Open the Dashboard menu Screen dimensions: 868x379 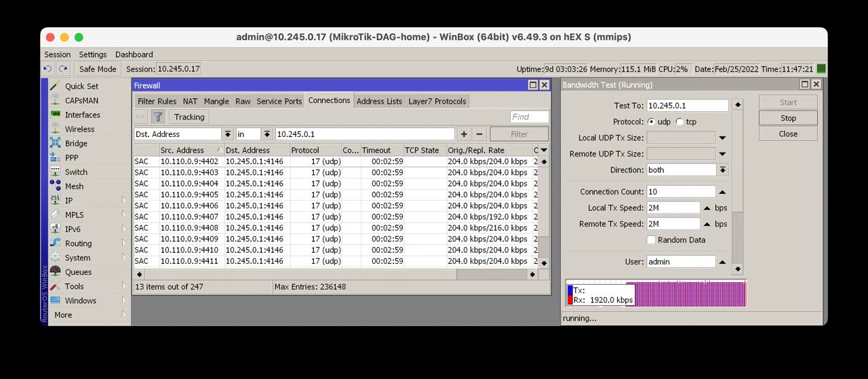134,54
